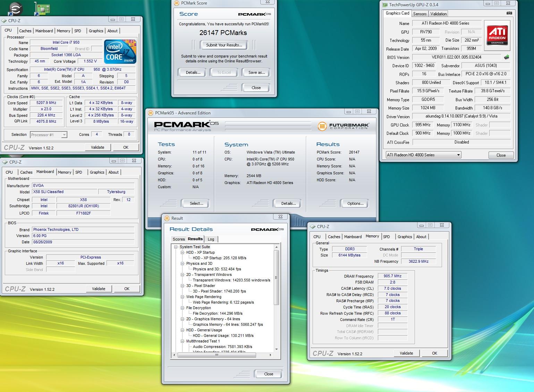Viewport: 534px width, 392px height.
Task: Click Submit Your Results button
Action: [224, 45]
